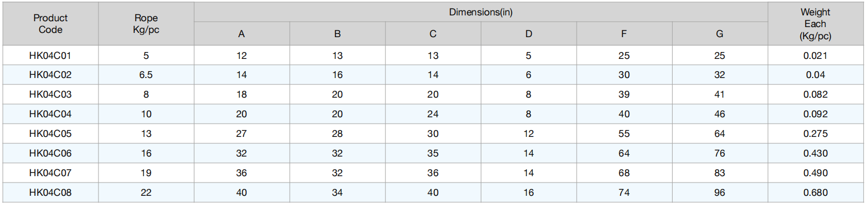Image resolution: width=868 pixels, height=208 pixels.
Task: Click the dimension G column header
Action: (720, 34)
